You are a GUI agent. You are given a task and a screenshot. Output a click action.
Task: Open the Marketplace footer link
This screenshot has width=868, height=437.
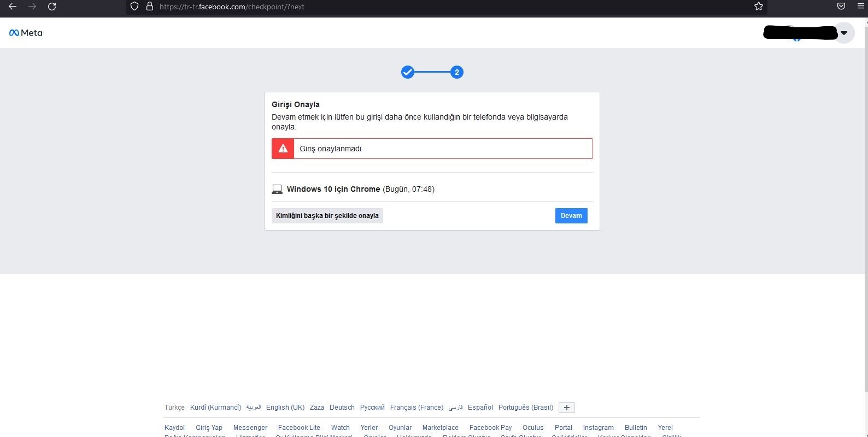pos(441,428)
